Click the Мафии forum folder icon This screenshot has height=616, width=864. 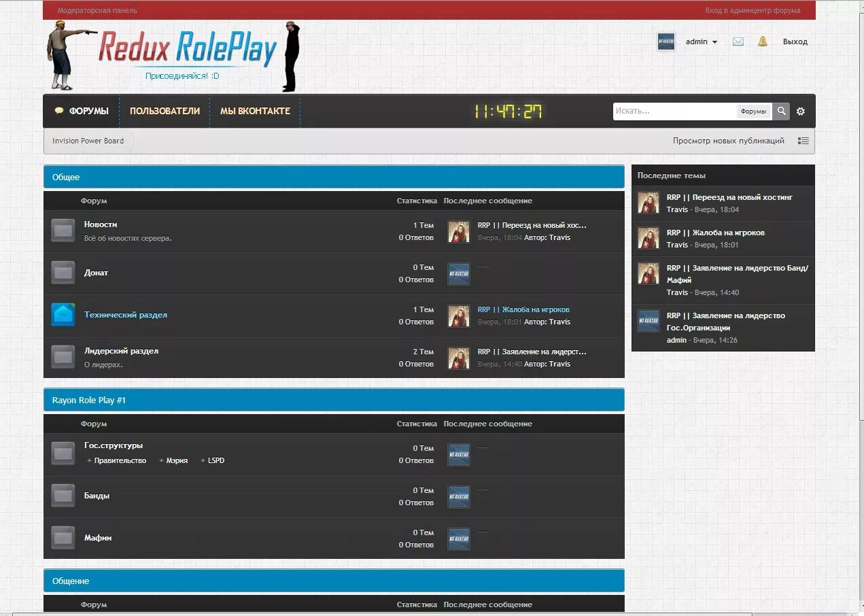tap(63, 538)
